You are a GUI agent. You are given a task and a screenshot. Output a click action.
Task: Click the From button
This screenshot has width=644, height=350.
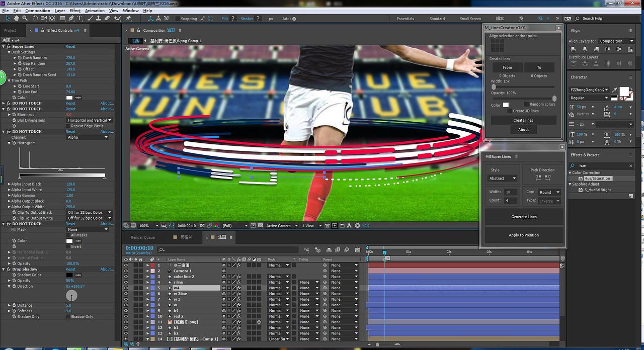pos(507,67)
